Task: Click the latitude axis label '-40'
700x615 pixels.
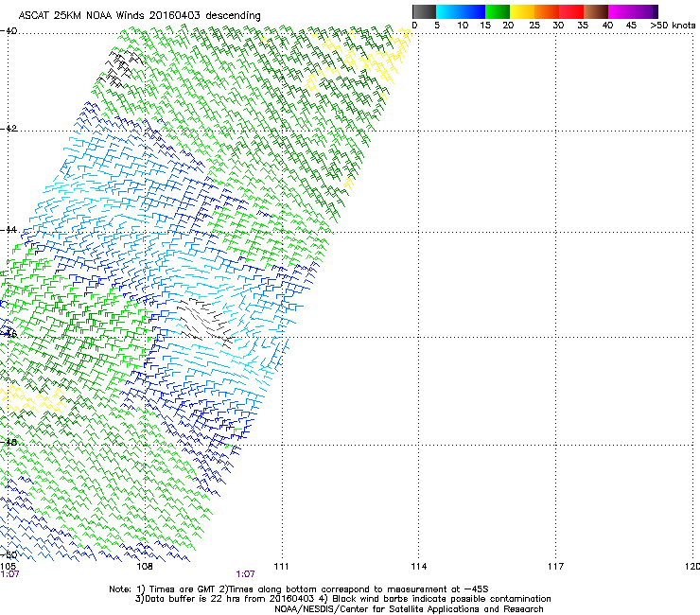Action: (9, 31)
